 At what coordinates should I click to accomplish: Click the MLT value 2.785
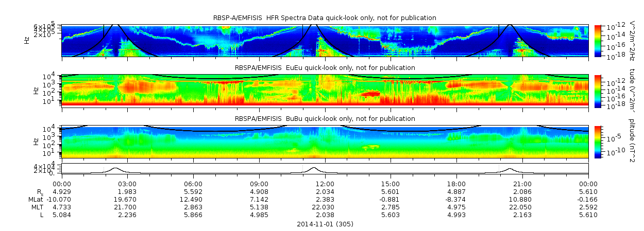(x=391, y=207)
